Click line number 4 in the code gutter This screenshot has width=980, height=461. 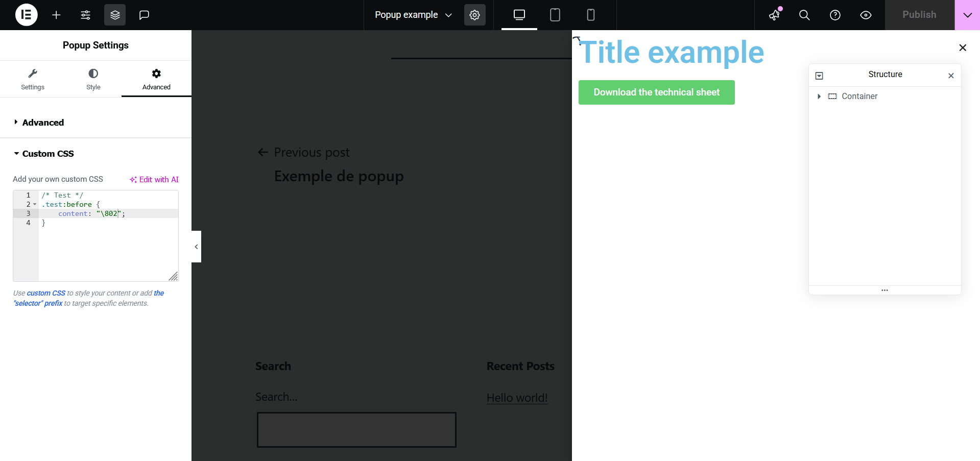tap(28, 223)
